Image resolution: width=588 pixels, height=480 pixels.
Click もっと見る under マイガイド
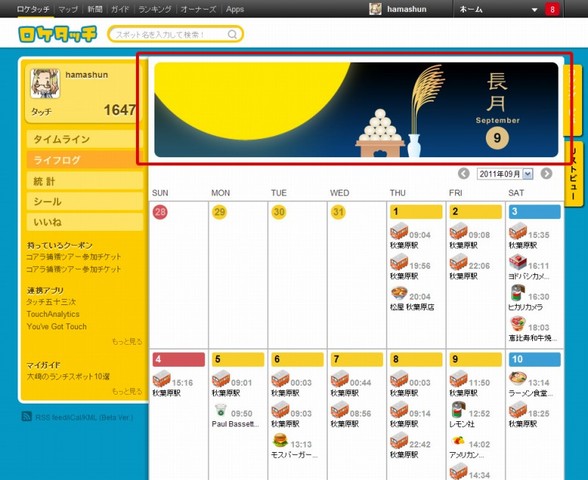click(127, 391)
